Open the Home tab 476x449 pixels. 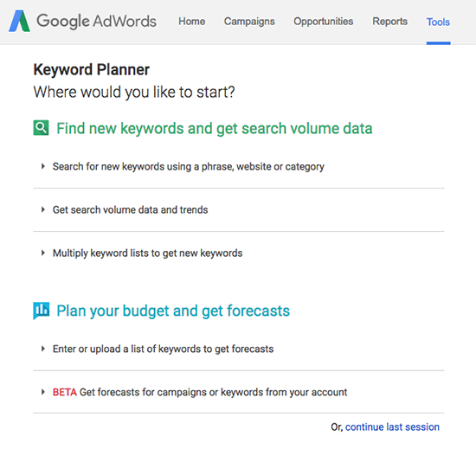point(192,22)
